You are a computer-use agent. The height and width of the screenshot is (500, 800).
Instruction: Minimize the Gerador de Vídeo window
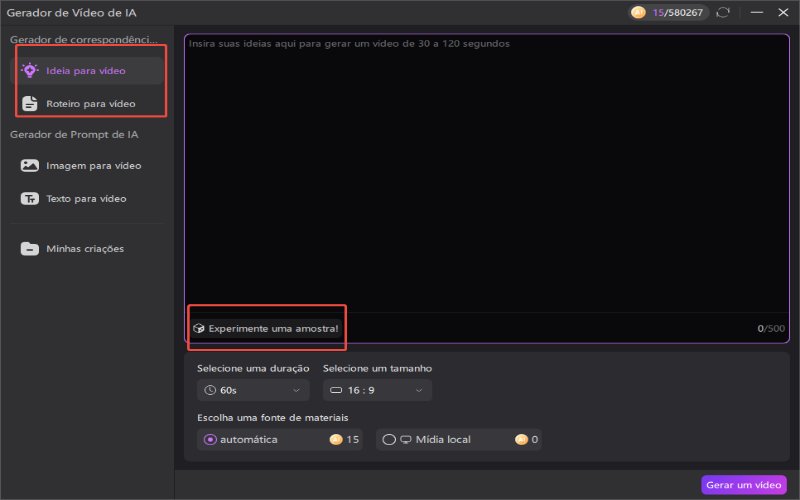click(x=756, y=13)
